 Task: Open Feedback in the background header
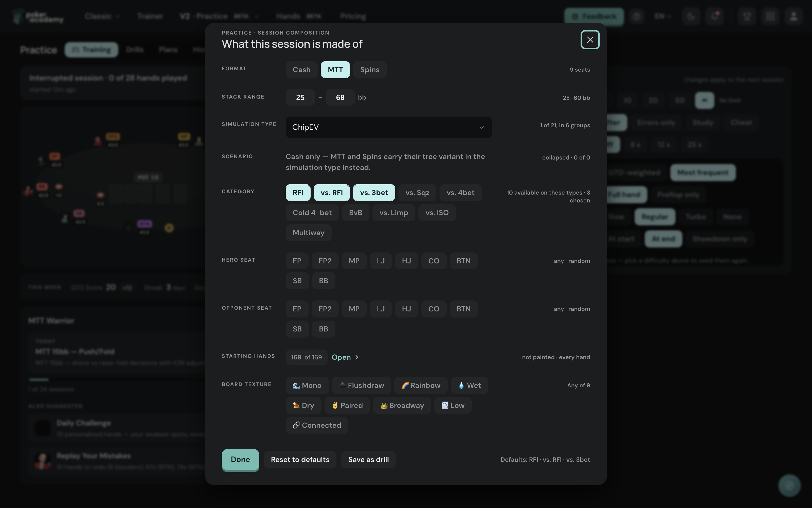594,16
